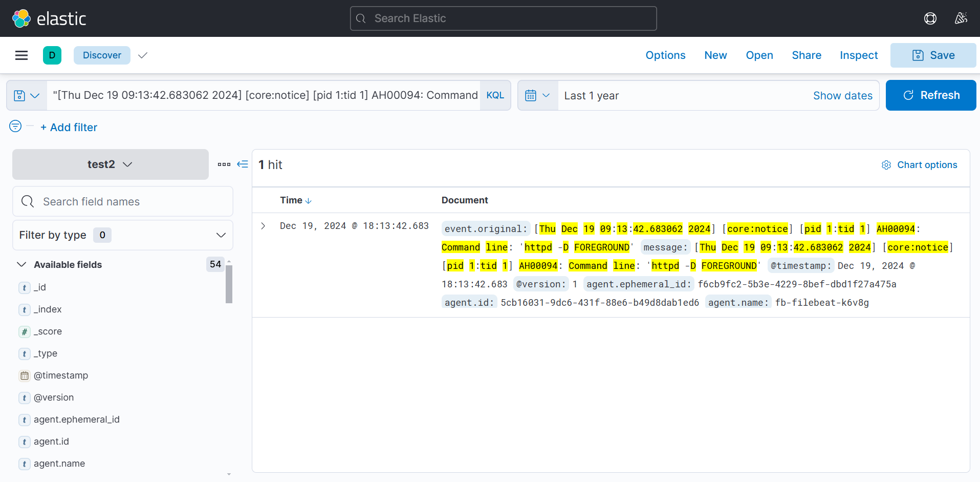The image size is (980, 482).
Task: Select the _index field
Action: coord(48,309)
